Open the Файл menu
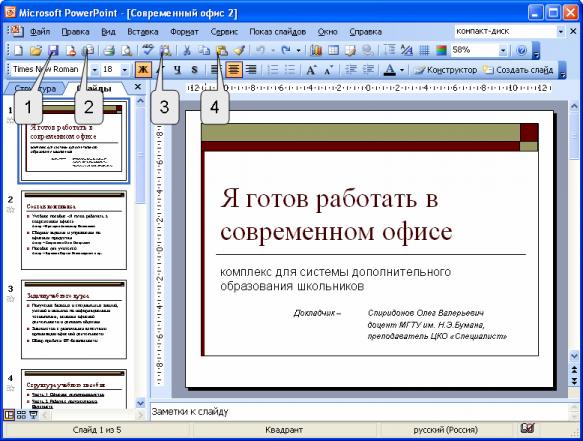The height and width of the screenshot is (441, 583). coord(40,32)
